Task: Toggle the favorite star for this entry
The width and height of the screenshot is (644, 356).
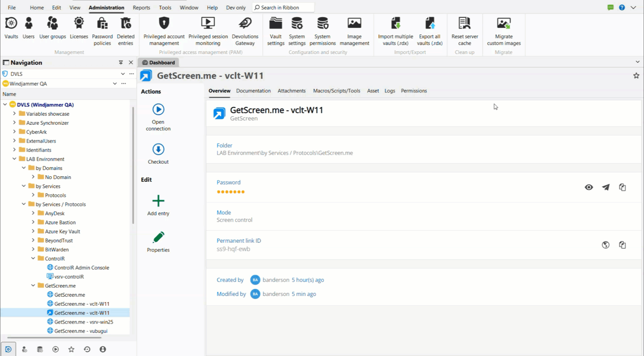Action: point(636,75)
